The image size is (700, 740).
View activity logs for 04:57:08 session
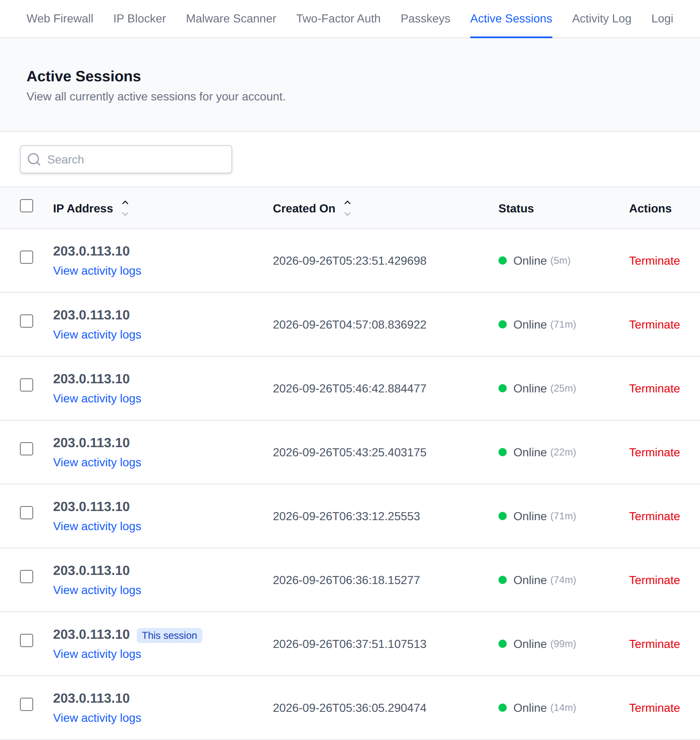coord(97,335)
